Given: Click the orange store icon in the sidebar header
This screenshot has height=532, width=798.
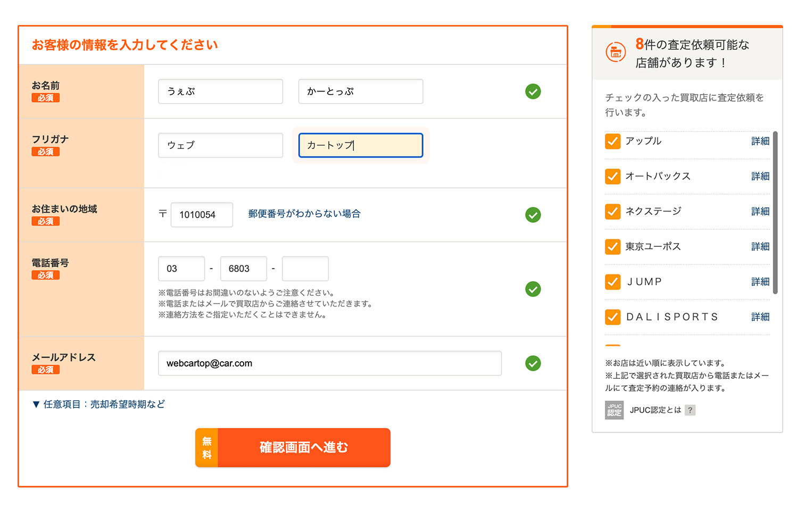Looking at the screenshot, I should (616, 52).
